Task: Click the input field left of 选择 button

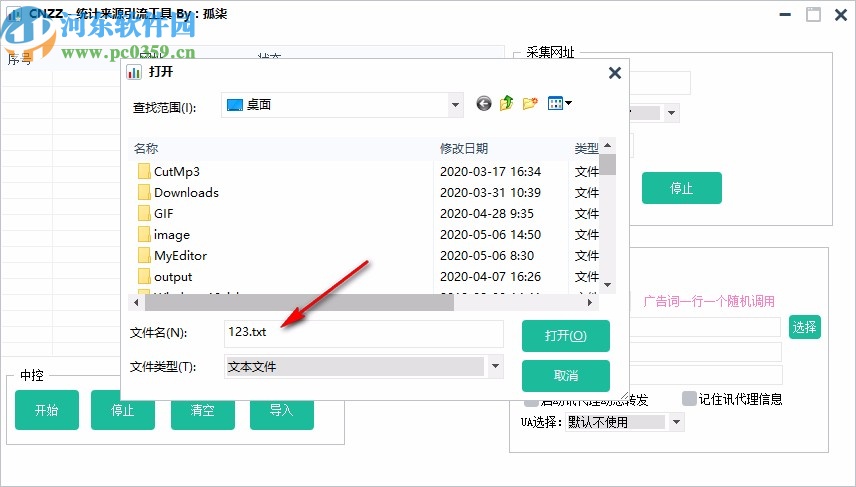Action: point(705,327)
